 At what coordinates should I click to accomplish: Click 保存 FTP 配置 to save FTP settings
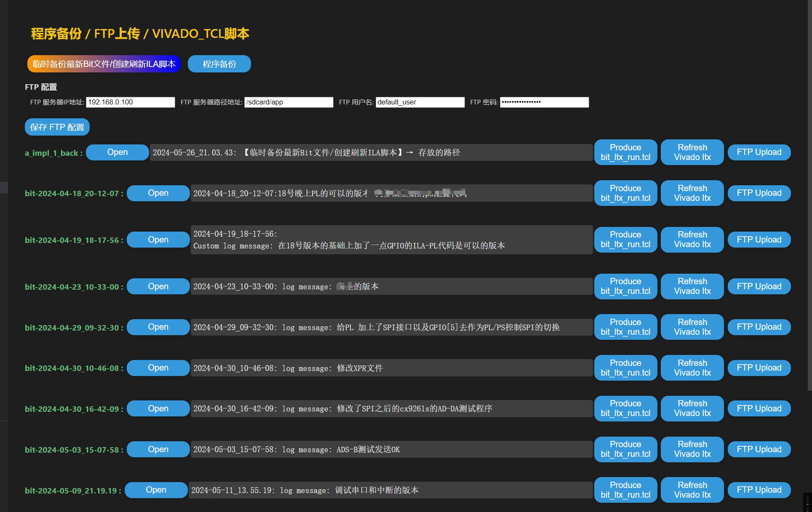[x=57, y=127]
